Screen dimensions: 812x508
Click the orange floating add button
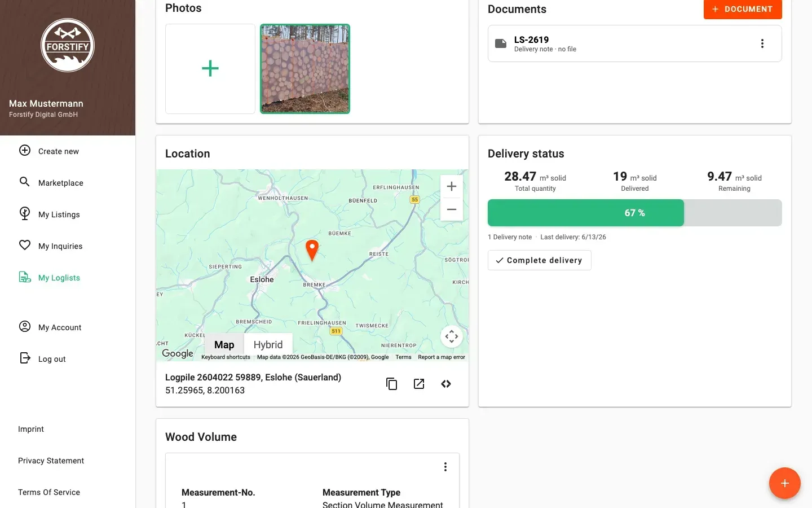(x=785, y=483)
